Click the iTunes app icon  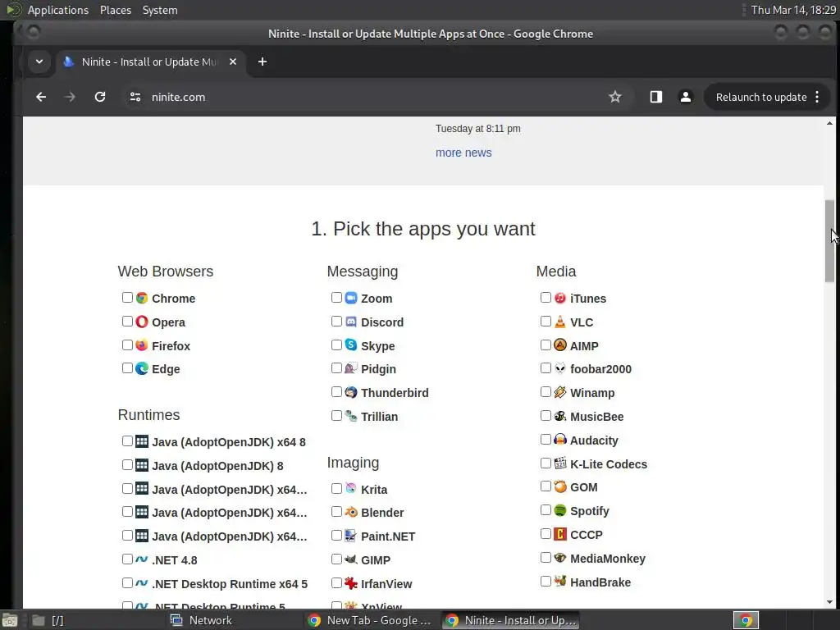[560, 298]
